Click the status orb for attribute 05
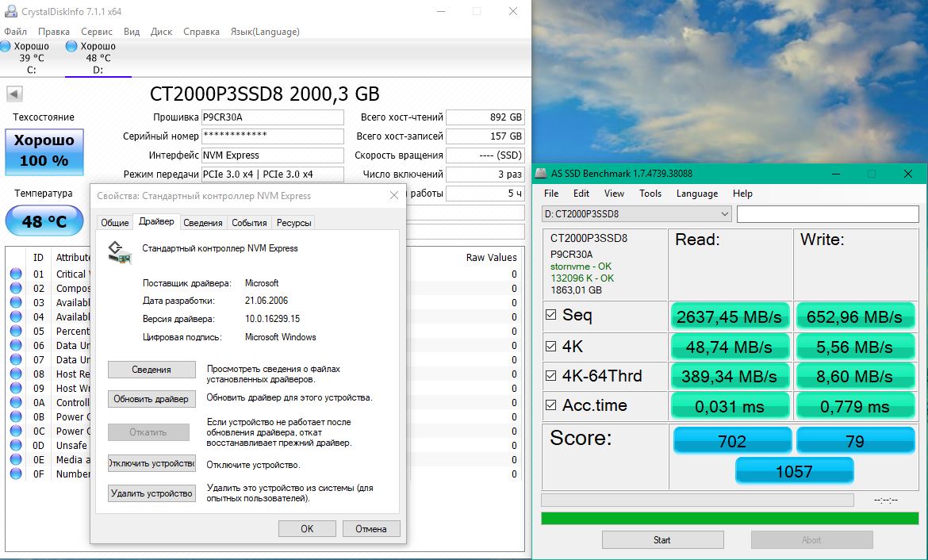Screen dimensions: 928x560 coord(16,331)
